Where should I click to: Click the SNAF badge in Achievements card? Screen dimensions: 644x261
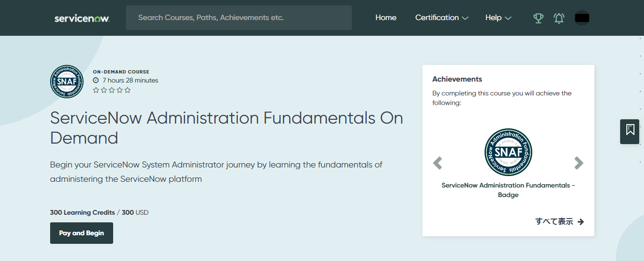click(x=508, y=153)
